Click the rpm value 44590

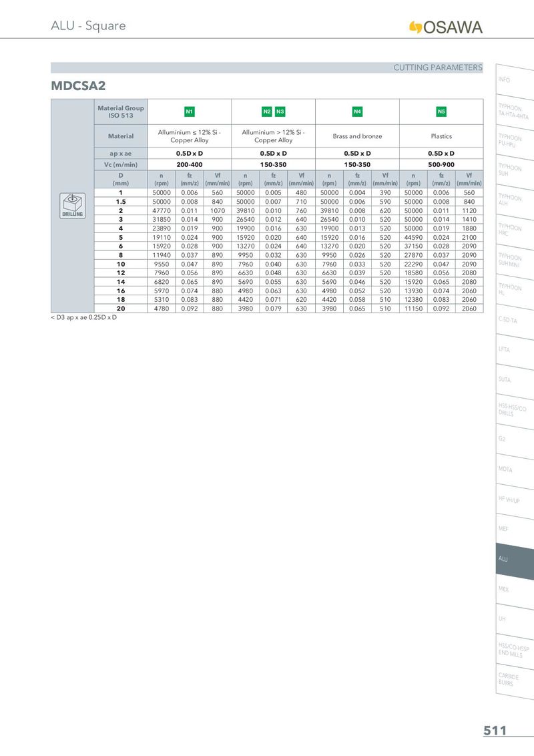pos(413,237)
